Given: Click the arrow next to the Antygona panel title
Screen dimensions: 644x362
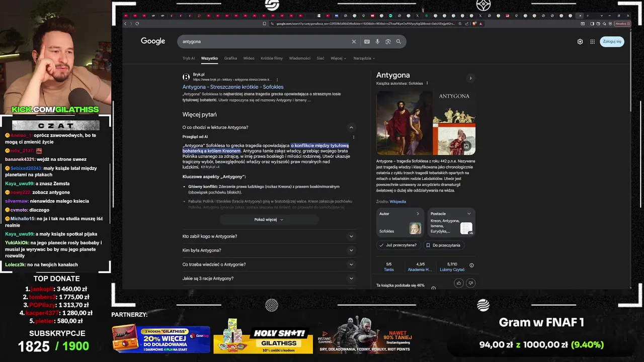Looking at the screenshot, I should click(470, 78).
